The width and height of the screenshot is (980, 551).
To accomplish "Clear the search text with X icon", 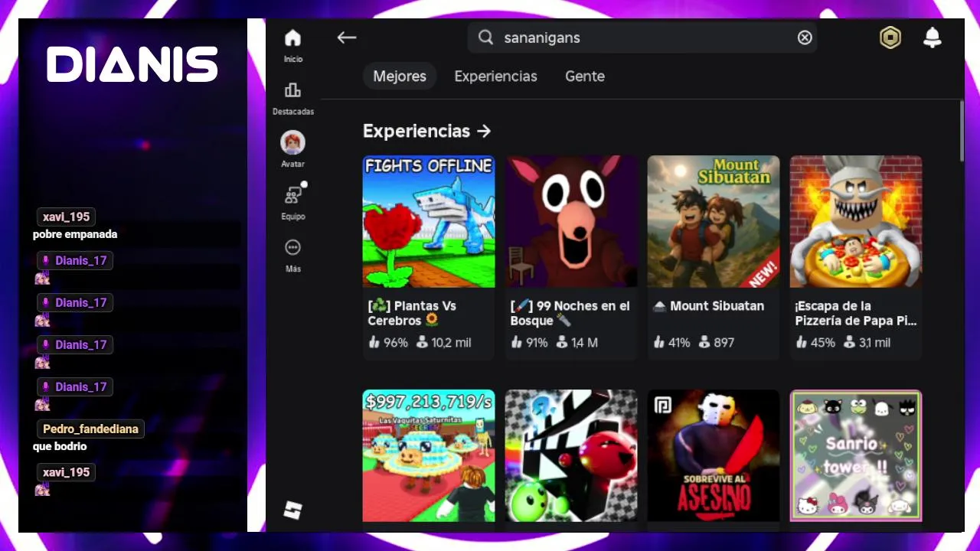I will point(805,37).
